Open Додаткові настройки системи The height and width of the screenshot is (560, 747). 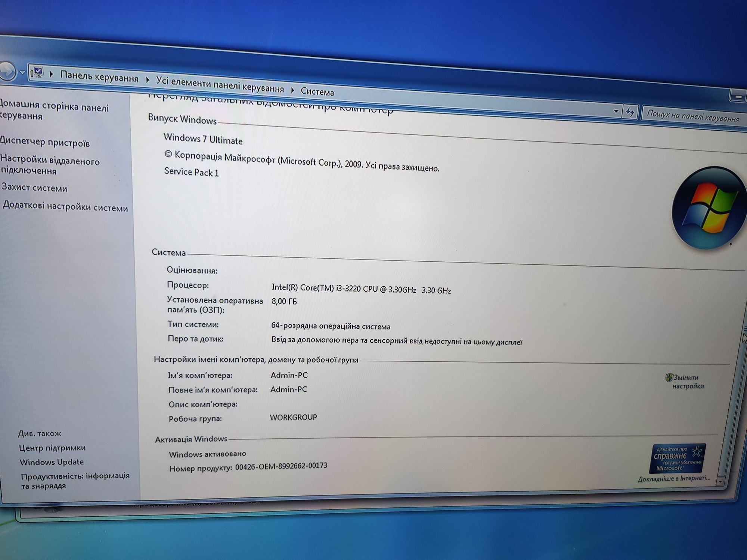[65, 207]
